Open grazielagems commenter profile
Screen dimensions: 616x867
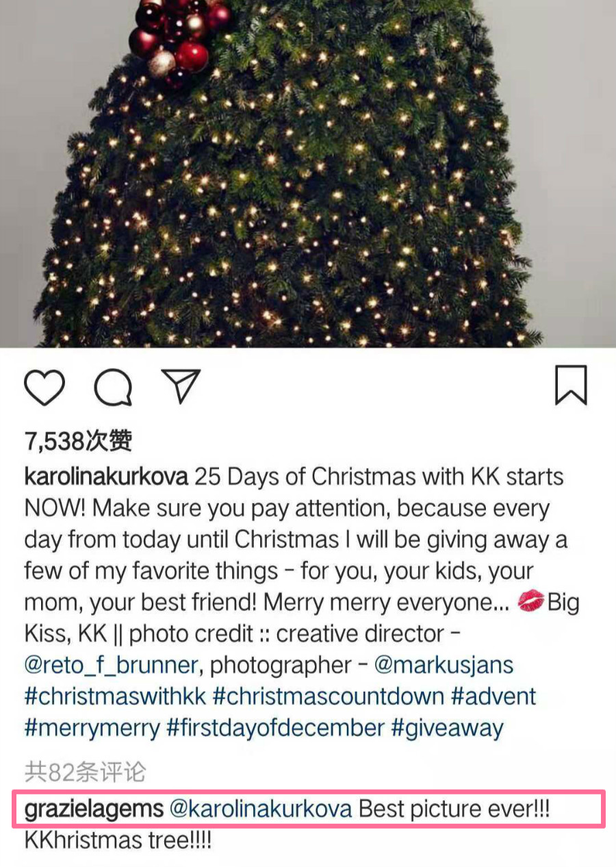pyautogui.click(x=94, y=809)
